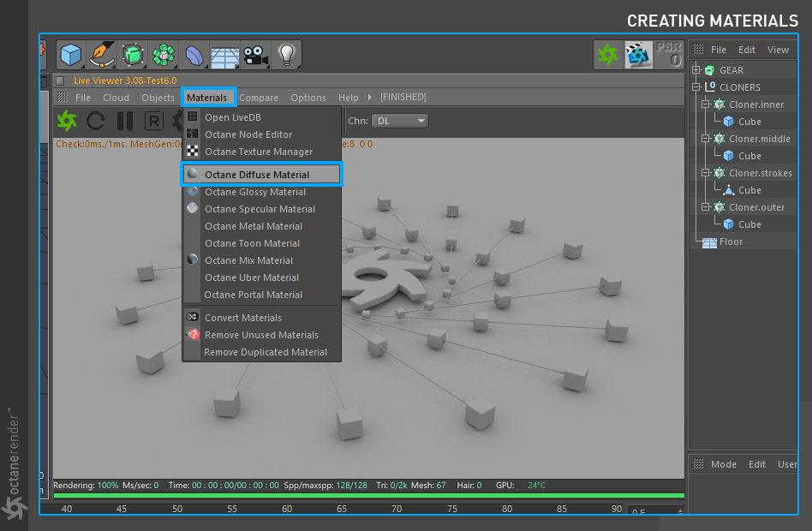Screen dimensions: 812x531
Task: Collapse the Cloner.inner tree node
Action: (x=705, y=104)
